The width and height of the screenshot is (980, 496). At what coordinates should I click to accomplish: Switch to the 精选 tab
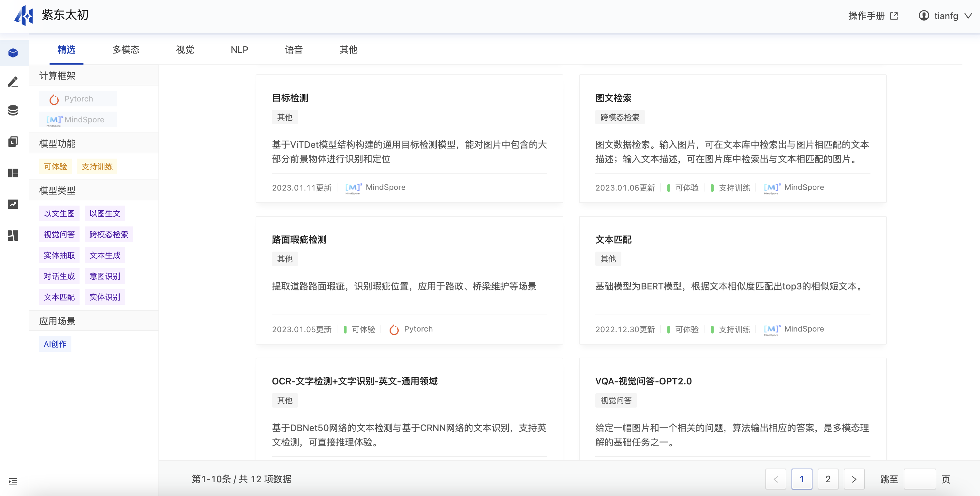66,50
